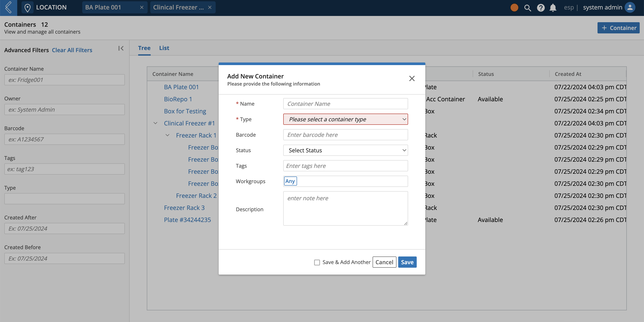
Task: Close the Add New Container dialog
Action: (x=412, y=78)
